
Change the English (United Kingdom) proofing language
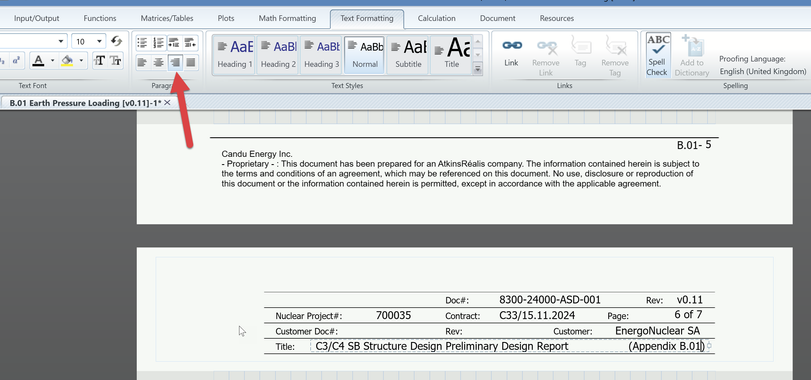[x=762, y=71]
